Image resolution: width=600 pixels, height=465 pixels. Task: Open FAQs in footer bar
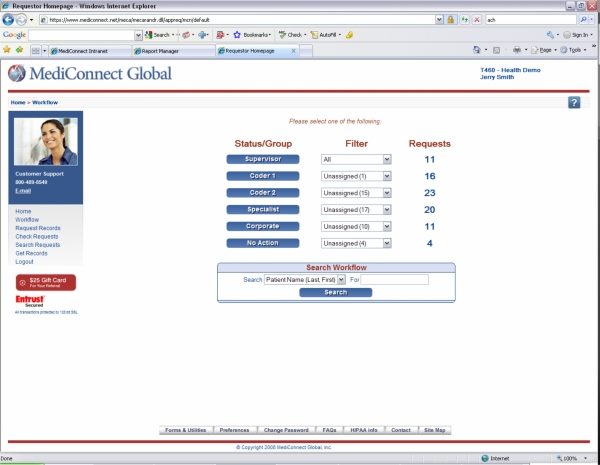(x=329, y=430)
